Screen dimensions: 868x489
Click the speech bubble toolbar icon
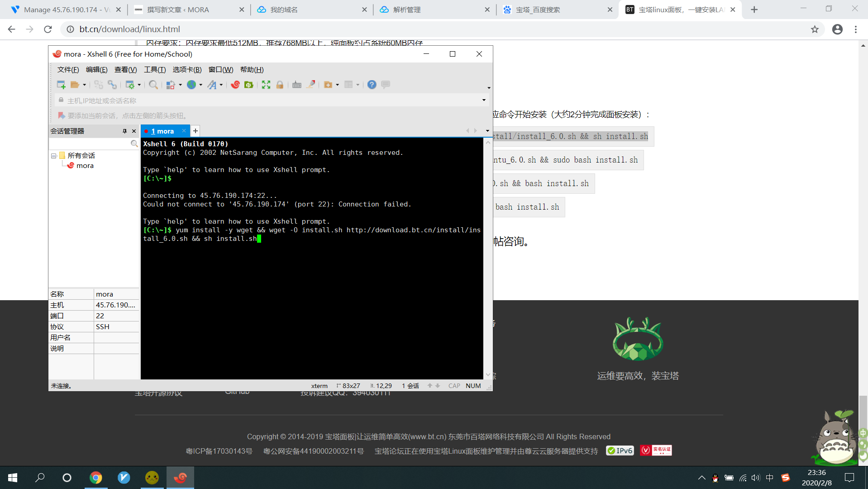386,85
